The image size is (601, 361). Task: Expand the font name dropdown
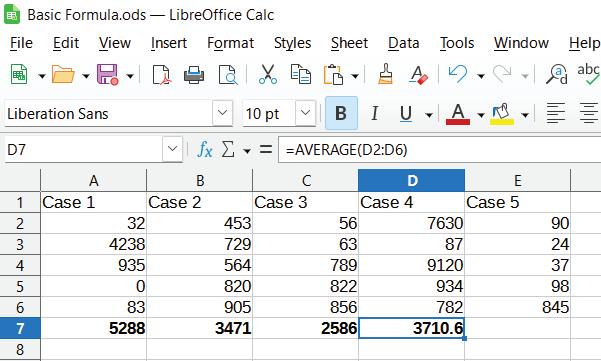222,113
